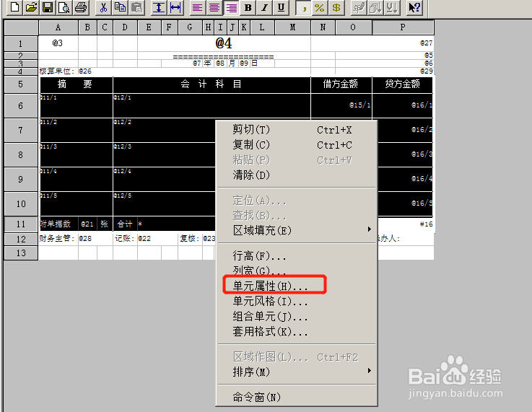The image size is (532, 412).
Task: Click the 贷方金额 header cell
Action: coord(403,84)
